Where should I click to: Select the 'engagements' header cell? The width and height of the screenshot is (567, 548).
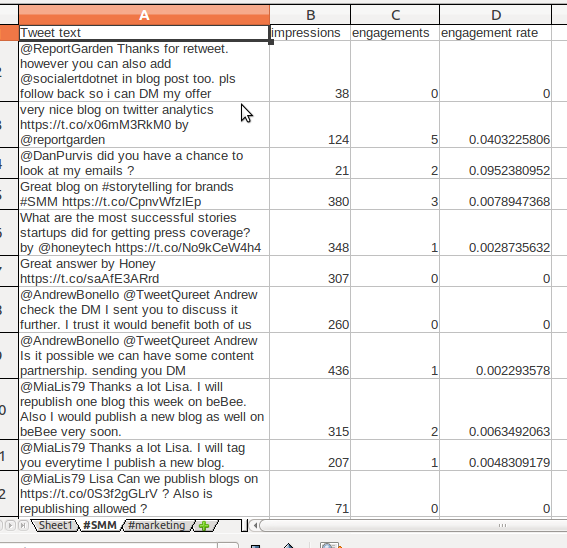[x=395, y=33]
